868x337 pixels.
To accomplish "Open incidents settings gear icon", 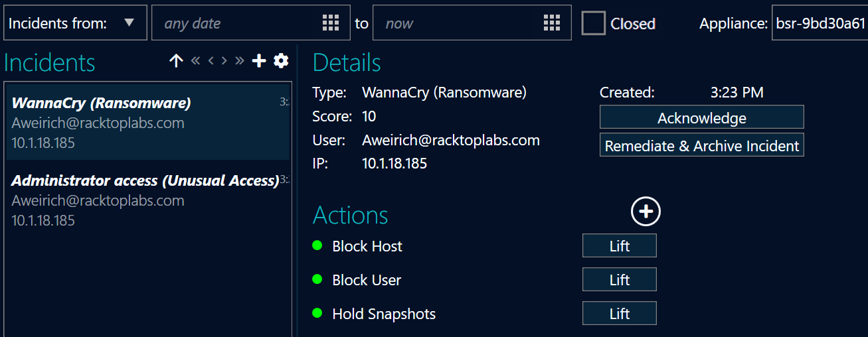I will 281,61.
